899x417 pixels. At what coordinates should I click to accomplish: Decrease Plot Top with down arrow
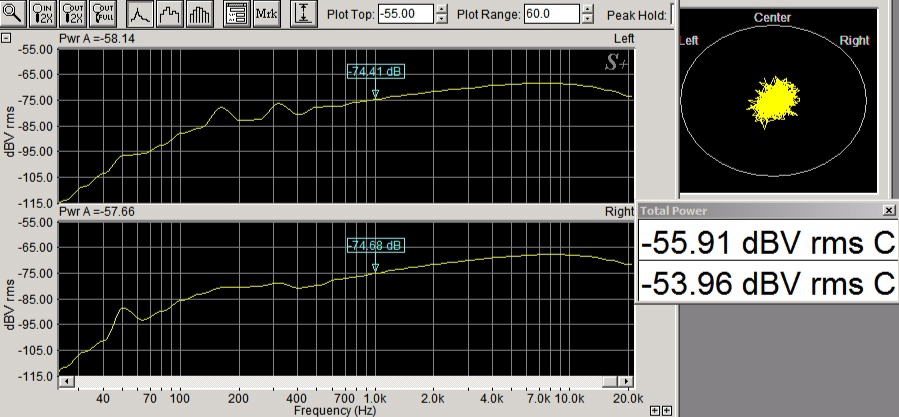441,18
